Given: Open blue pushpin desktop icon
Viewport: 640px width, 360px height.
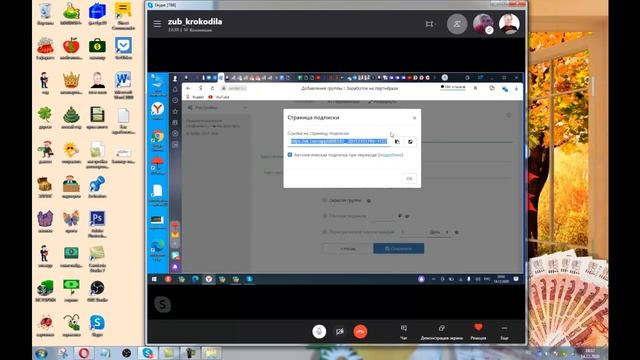Looking at the screenshot, I should coord(97,187).
